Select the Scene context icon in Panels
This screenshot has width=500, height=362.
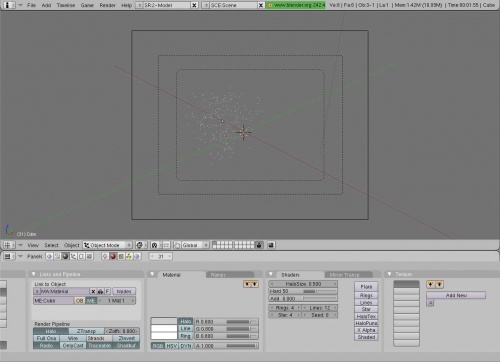[89, 256]
